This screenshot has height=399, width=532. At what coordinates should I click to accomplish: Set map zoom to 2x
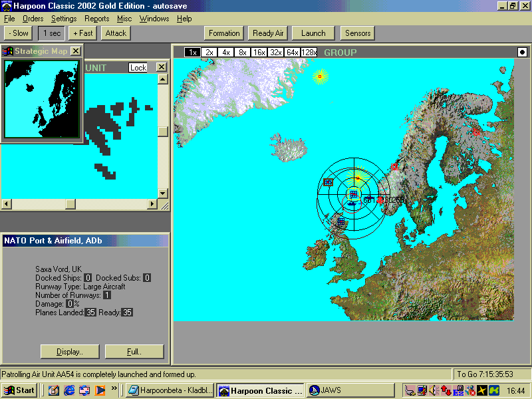tap(209, 53)
